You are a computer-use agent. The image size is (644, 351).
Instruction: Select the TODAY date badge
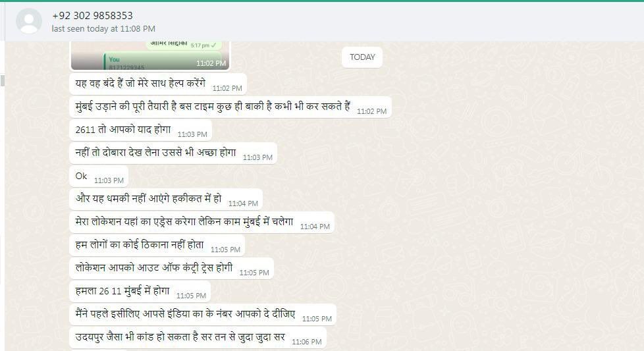[362, 57]
